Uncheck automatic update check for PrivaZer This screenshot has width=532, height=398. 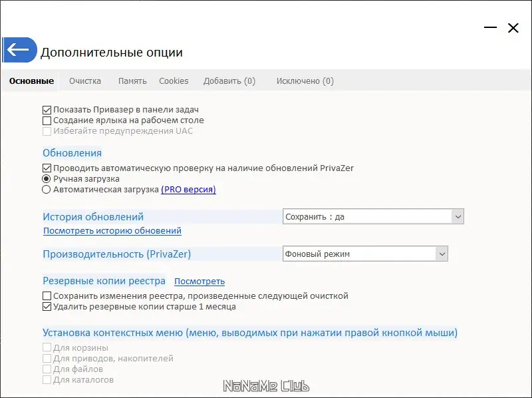pos(47,168)
